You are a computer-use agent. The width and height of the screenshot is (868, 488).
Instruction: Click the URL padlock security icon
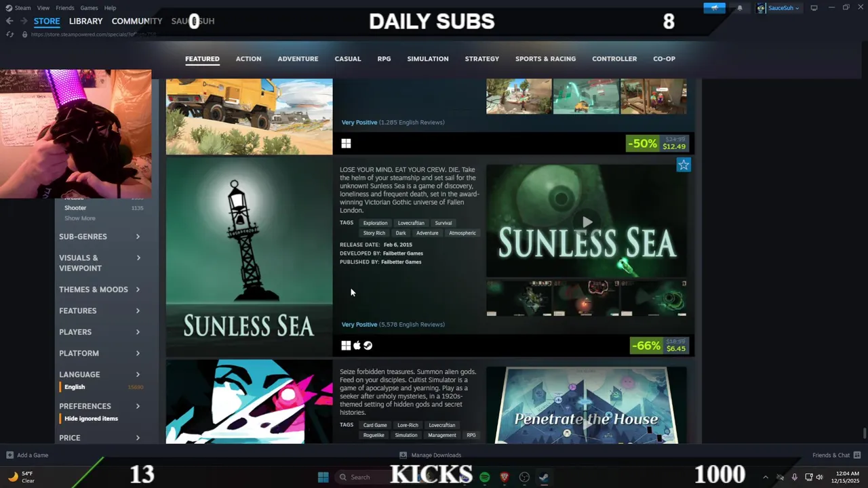coord(25,34)
